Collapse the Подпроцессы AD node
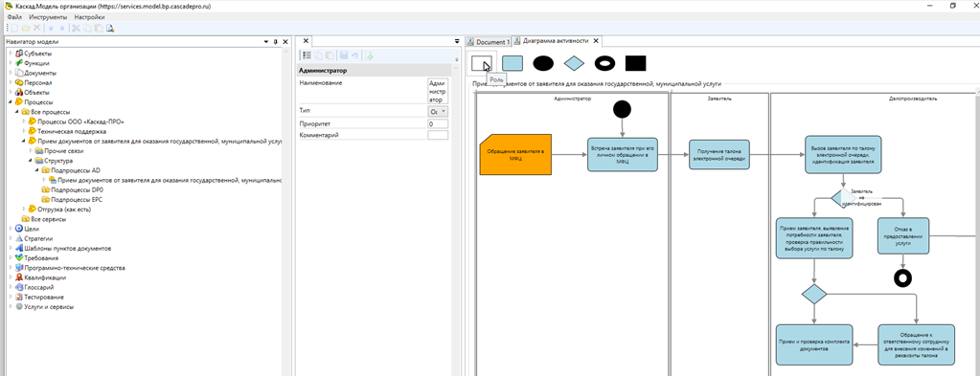 [x=37, y=170]
